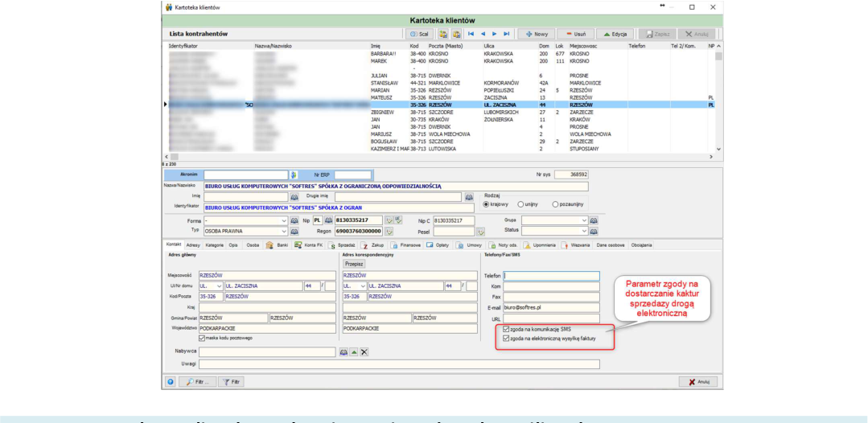Viewport: 868px width, 423px height.
Task: Click the Przepisz button
Action: 354,265
